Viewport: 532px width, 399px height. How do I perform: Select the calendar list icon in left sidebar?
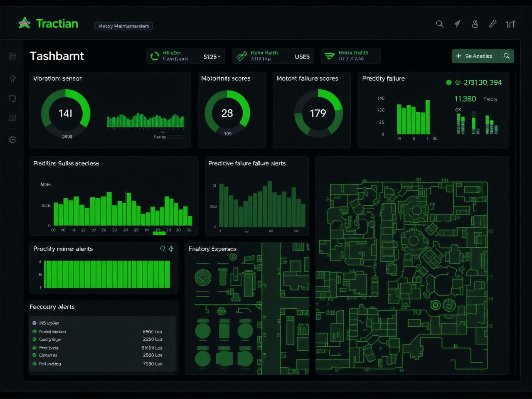(12, 56)
